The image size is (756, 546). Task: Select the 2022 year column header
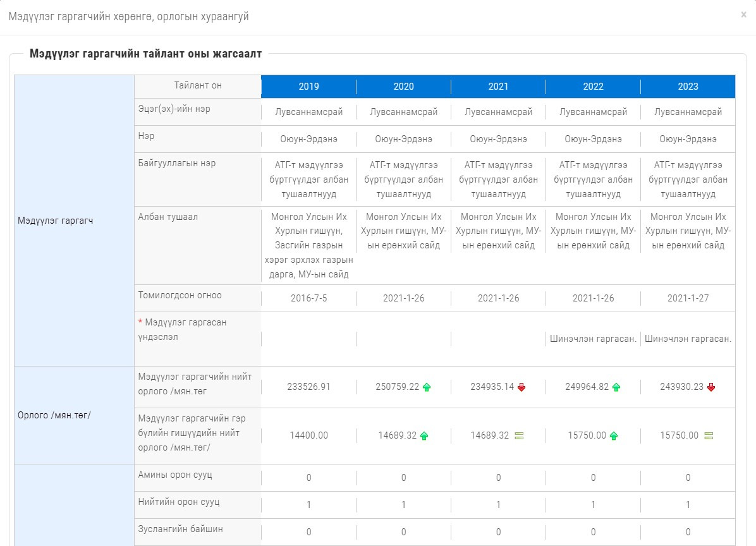pyautogui.click(x=593, y=87)
